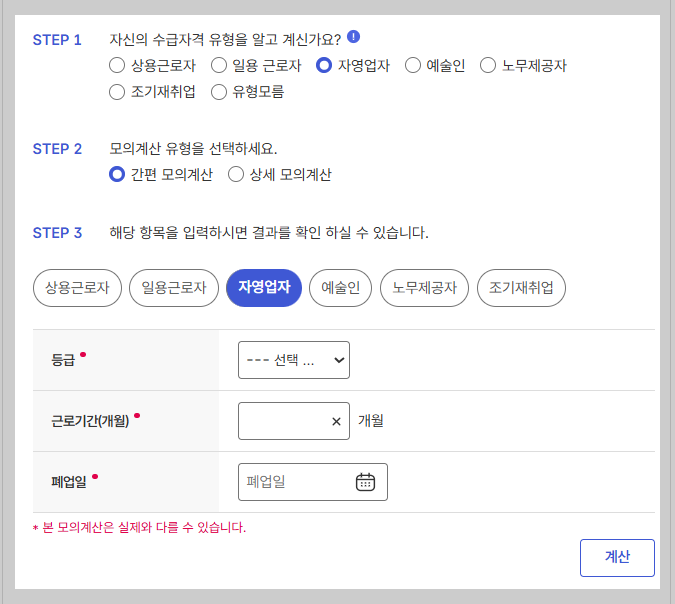Click the 계산 button
The image size is (675, 604).
pyautogui.click(x=617, y=558)
